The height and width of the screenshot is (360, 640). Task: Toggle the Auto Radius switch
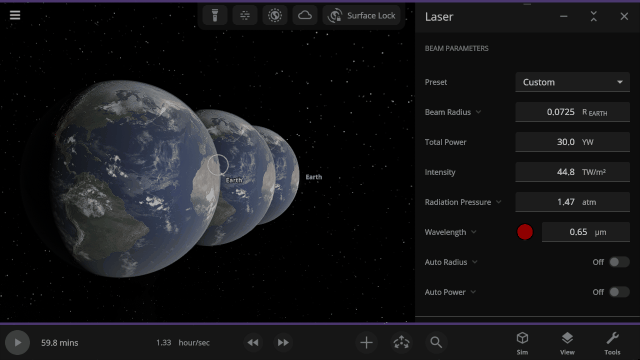pyautogui.click(x=619, y=262)
